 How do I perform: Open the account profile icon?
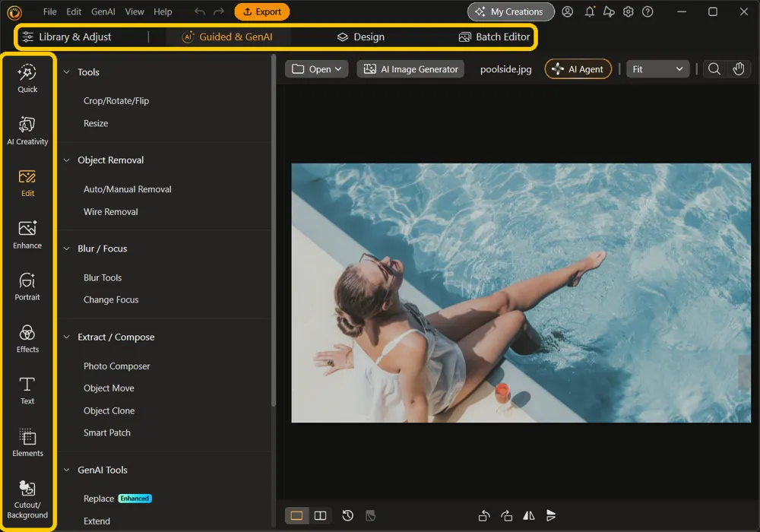point(567,11)
